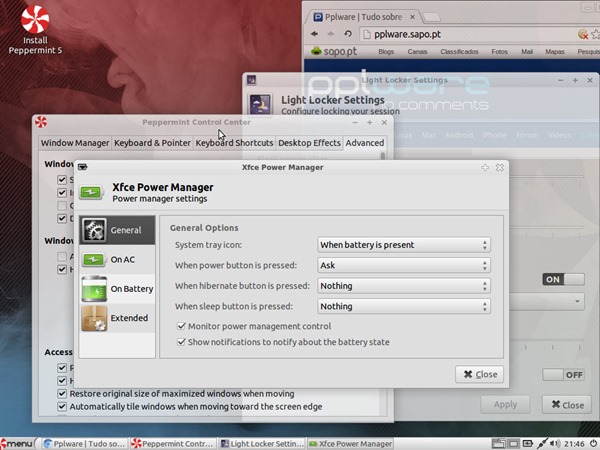The image size is (600, 450).
Task: Click the Light Locker Settings moon header icon
Action: tap(260, 104)
